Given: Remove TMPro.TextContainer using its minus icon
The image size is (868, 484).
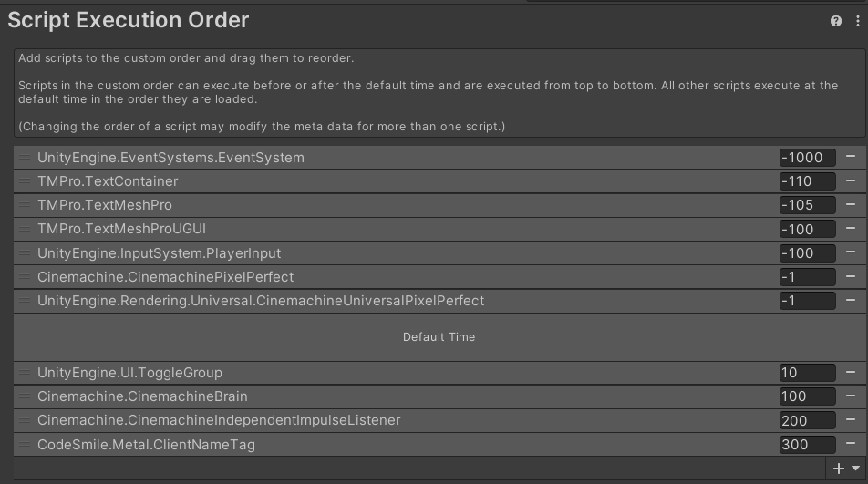Looking at the screenshot, I should (x=851, y=180).
